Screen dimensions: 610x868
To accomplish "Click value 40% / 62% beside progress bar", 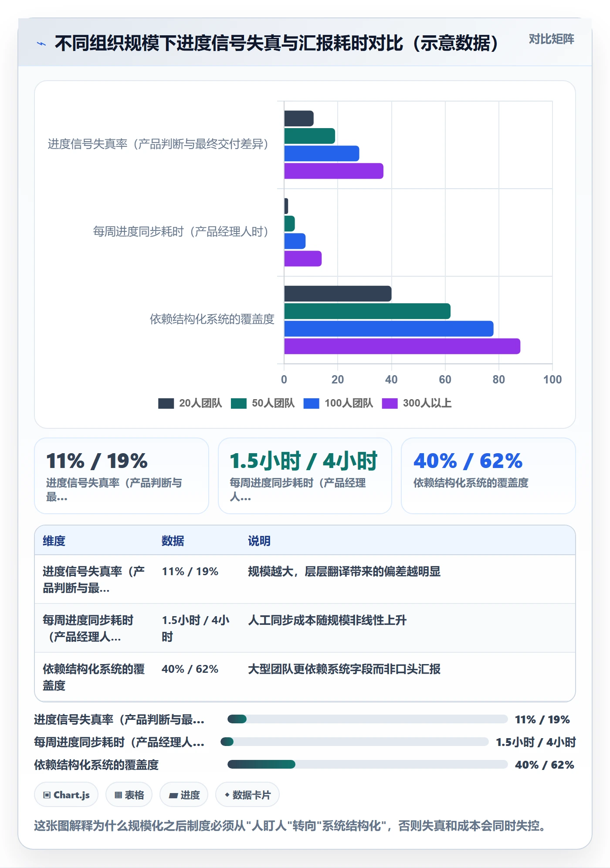I will (545, 765).
